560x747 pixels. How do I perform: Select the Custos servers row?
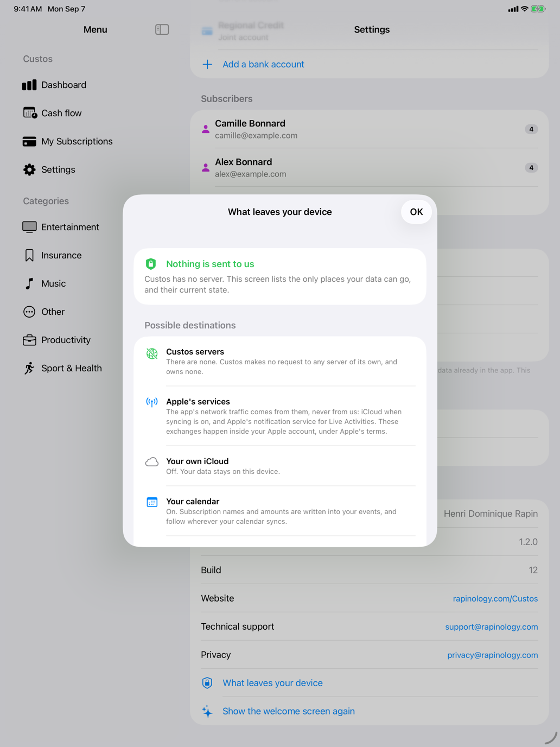coord(280,362)
